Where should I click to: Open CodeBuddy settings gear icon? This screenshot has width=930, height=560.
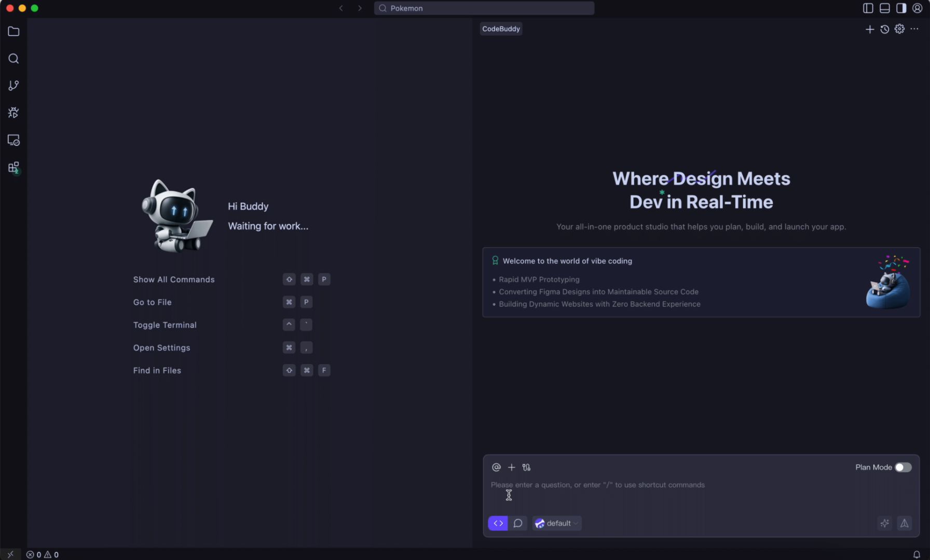pyautogui.click(x=899, y=30)
